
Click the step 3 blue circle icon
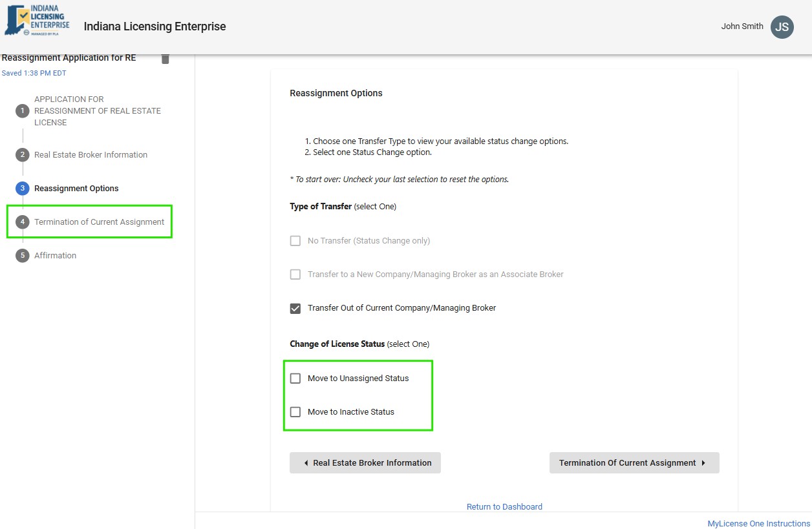[23, 189]
